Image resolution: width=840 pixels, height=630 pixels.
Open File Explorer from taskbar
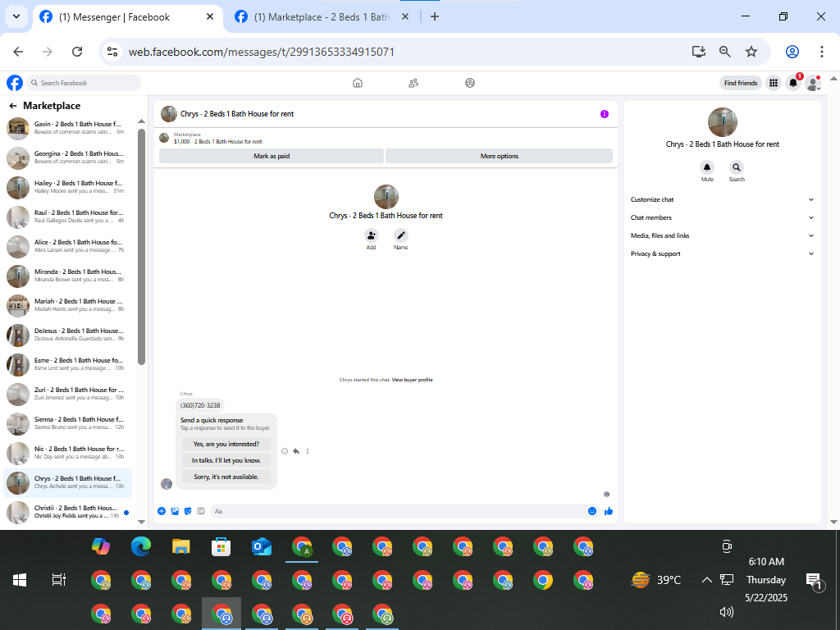tap(181, 547)
